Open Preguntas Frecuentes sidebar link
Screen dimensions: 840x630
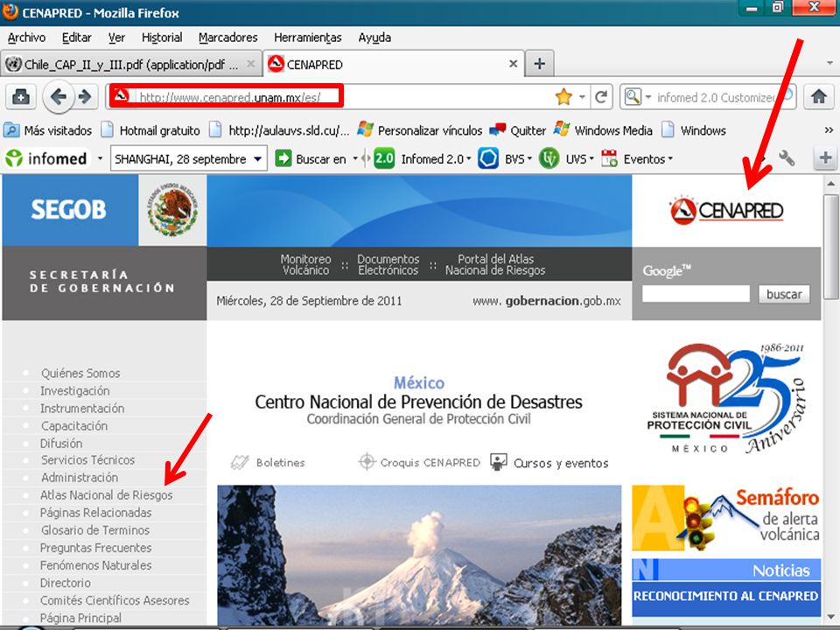pyautogui.click(x=95, y=548)
